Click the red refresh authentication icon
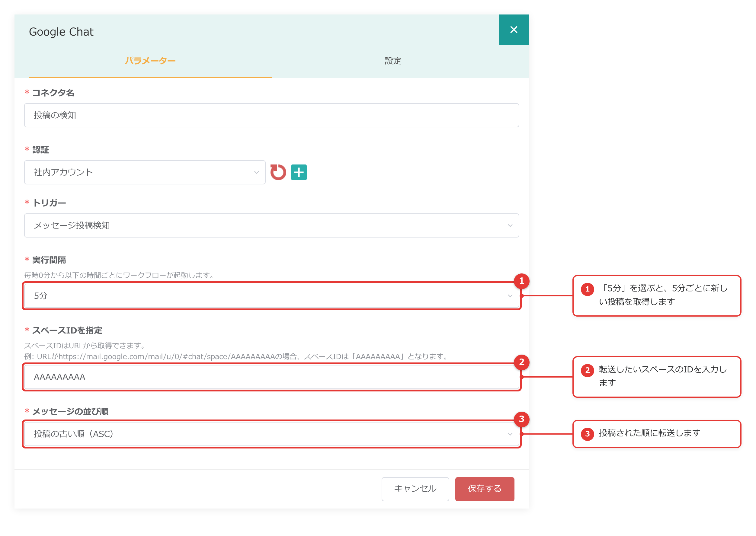The image size is (756, 536). 278,172
